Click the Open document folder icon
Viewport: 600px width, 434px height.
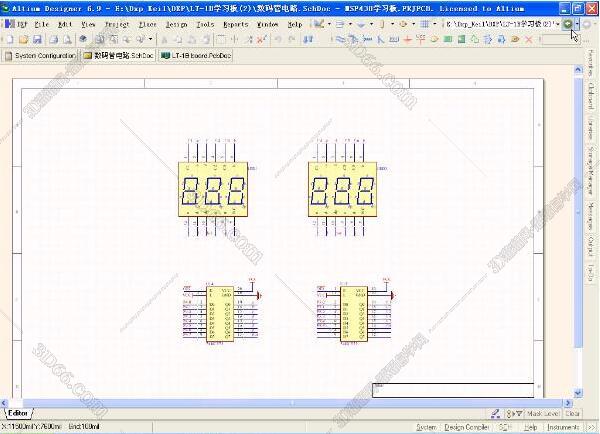(22, 39)
